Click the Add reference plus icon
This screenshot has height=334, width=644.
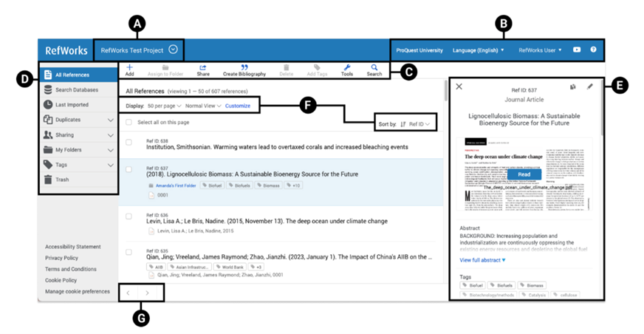click(x=129, y=67)
